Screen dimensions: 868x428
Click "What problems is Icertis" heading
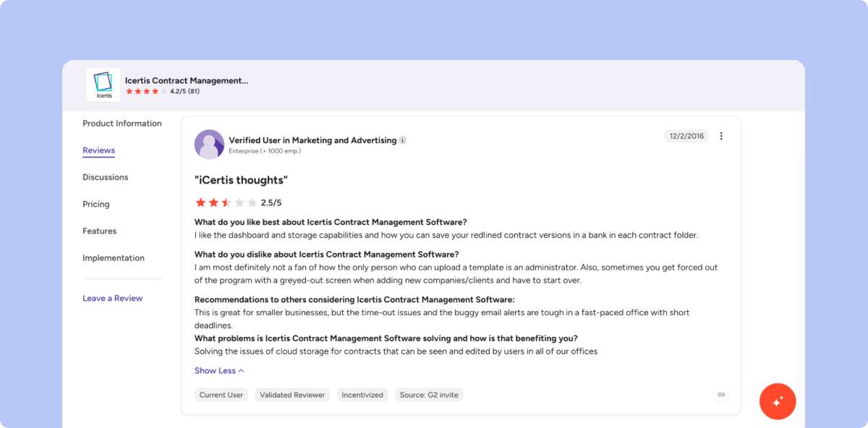pyautogui.click(x=386, y=338)
